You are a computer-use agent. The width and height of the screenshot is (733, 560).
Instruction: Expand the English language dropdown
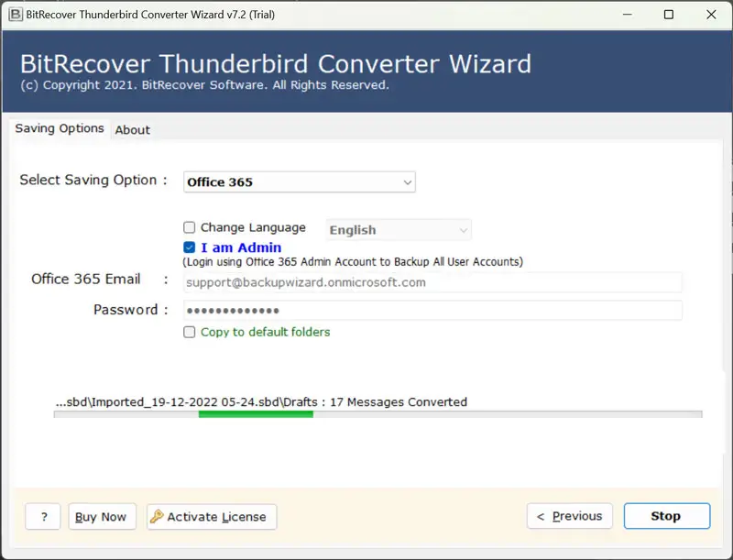click(x=399, y=230)
